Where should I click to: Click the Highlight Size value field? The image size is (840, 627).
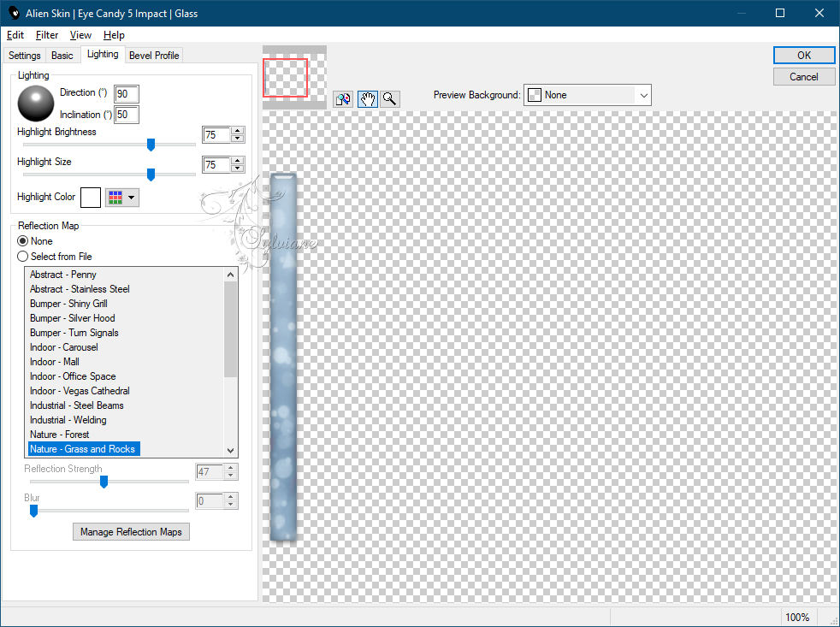[217, 164]
